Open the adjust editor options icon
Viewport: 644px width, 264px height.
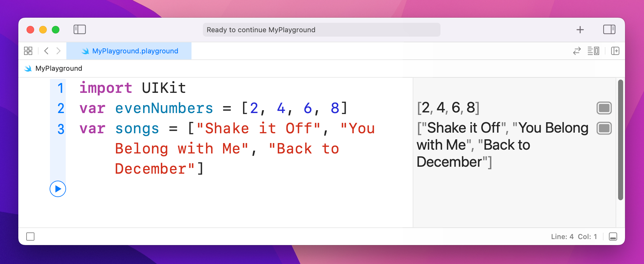pos(593,51)
